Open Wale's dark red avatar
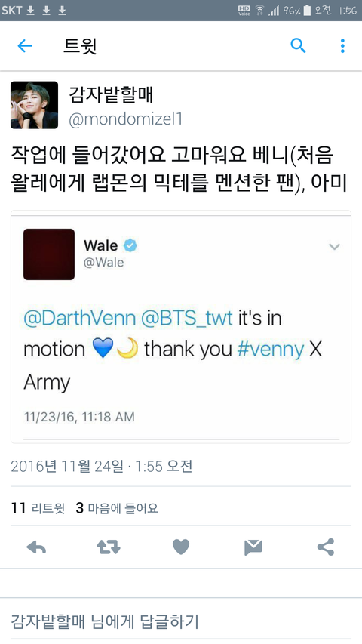This screenshot has width=362, height=644. tap(49, 254)
